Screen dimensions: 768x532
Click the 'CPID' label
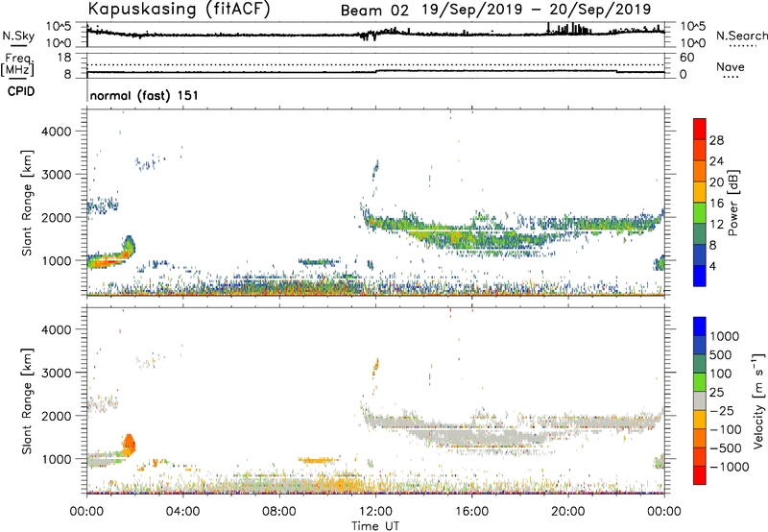21,91
